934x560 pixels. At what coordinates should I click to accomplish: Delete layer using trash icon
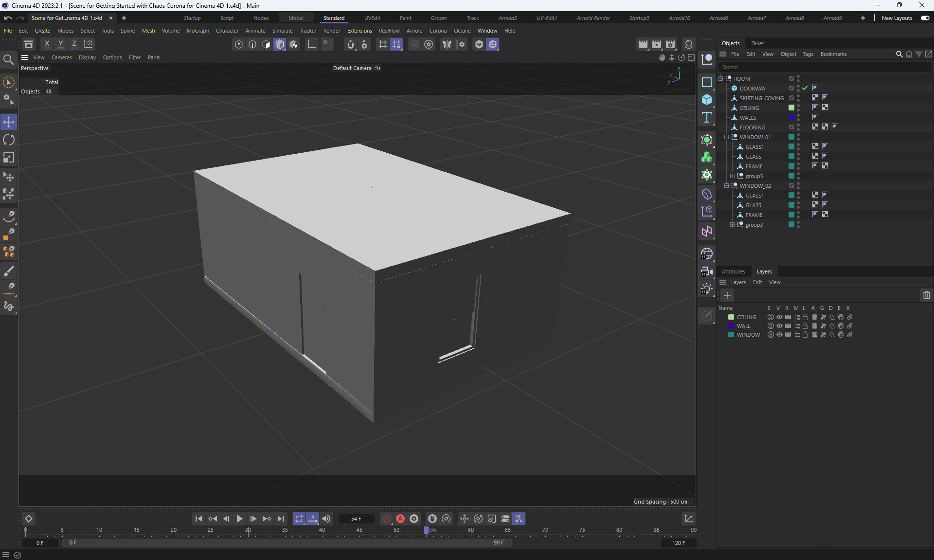coord(926,295)
